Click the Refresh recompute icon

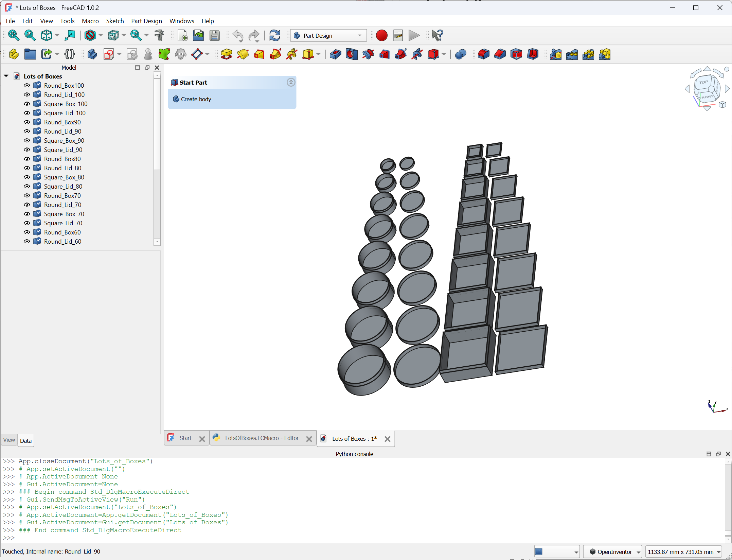click(x=274, y=35)
